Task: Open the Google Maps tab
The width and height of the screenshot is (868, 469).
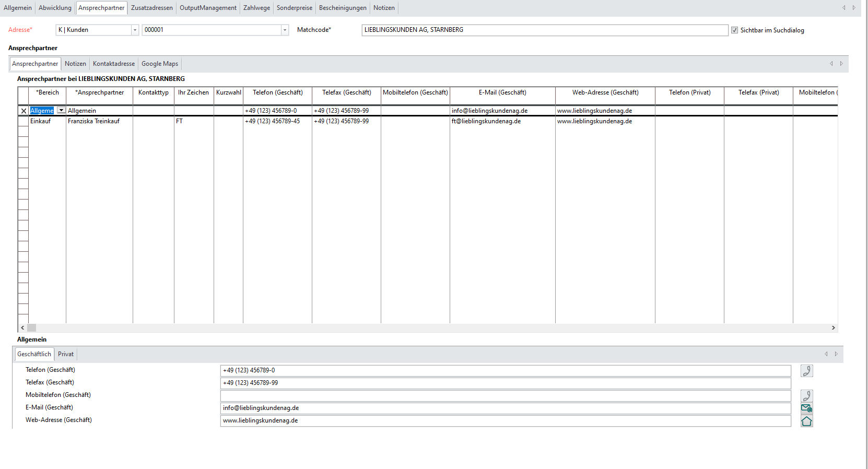Action: click(160, 64)
